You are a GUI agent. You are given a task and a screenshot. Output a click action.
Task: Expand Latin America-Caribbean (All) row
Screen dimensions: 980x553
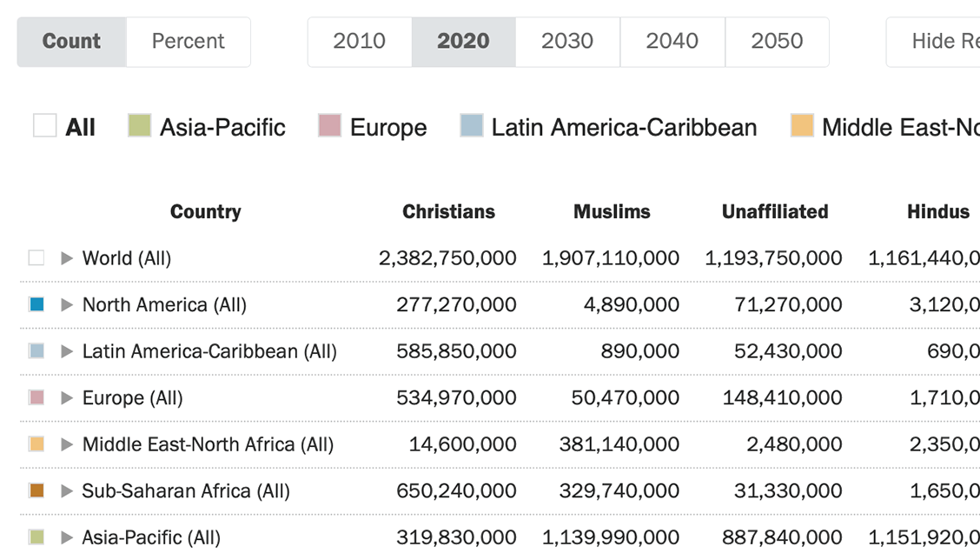tap(67, 351)
